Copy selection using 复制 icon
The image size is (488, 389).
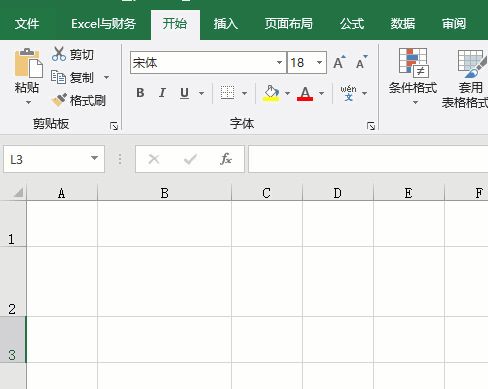click(58, 77)
